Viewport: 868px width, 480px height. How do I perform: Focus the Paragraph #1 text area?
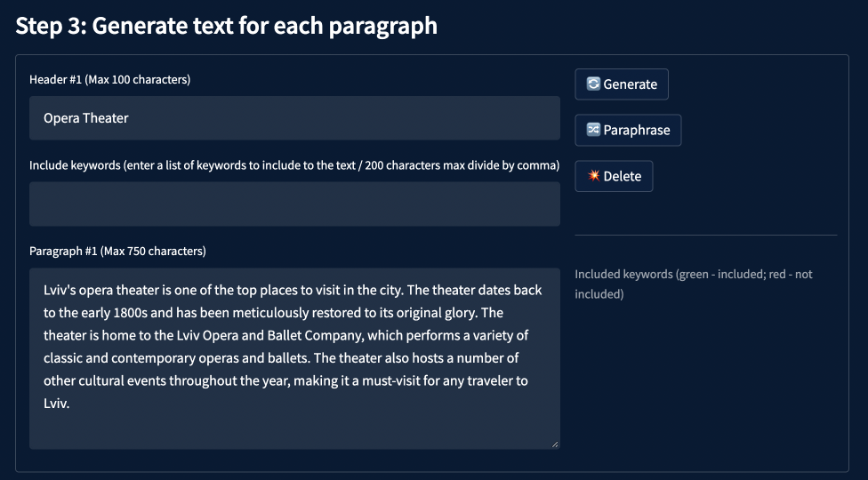click(294, 427)
